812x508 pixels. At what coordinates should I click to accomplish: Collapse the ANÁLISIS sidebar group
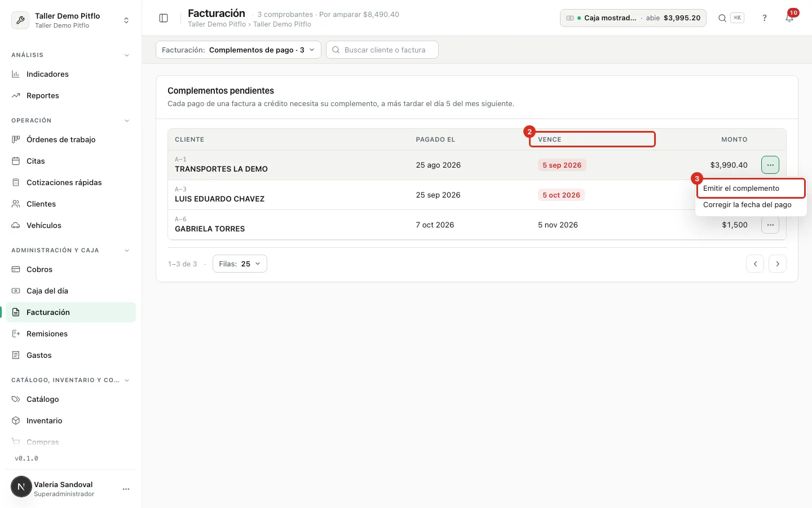[x=127, y=55]
